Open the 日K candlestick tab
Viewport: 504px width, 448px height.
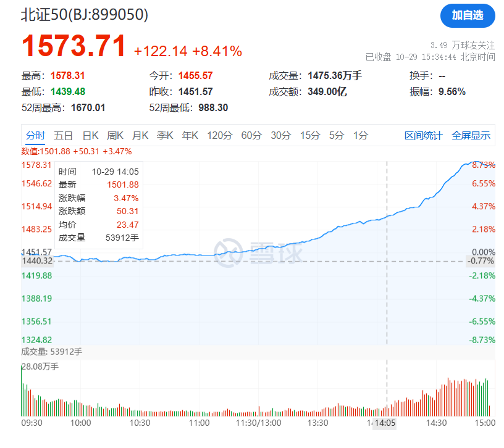(x=90, y=136)
